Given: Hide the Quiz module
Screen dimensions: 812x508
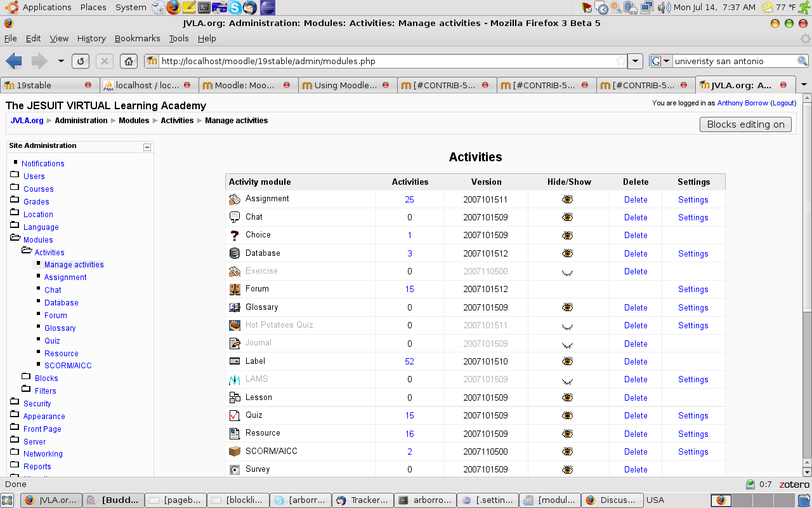Looking at the screenshot, I should tap(567, 415).
